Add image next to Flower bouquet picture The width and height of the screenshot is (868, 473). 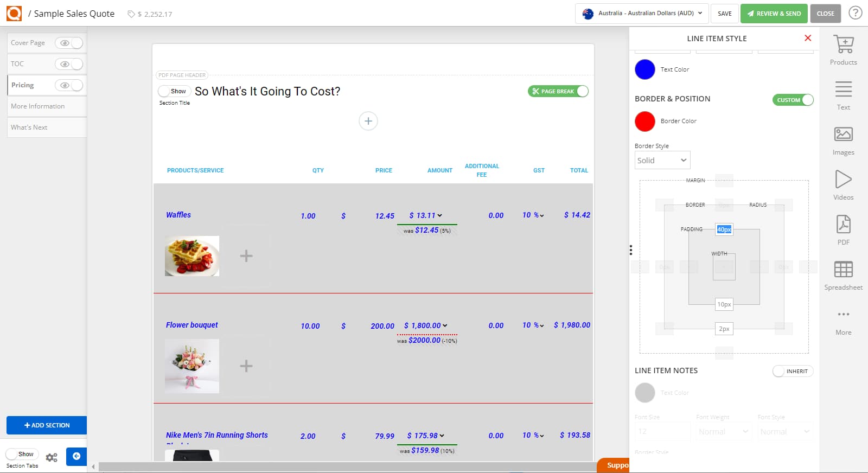pos(246,366)
